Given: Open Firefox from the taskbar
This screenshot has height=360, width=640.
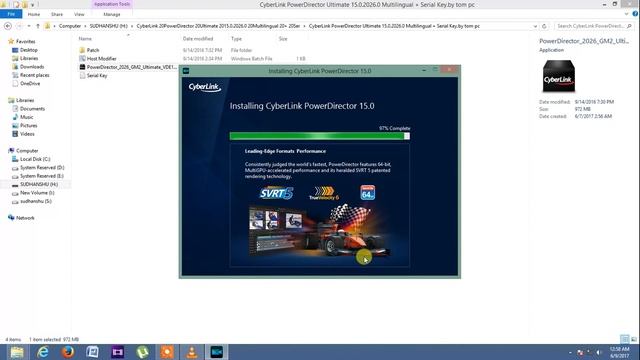Looking at the screenshot, I should pos(68,352).
